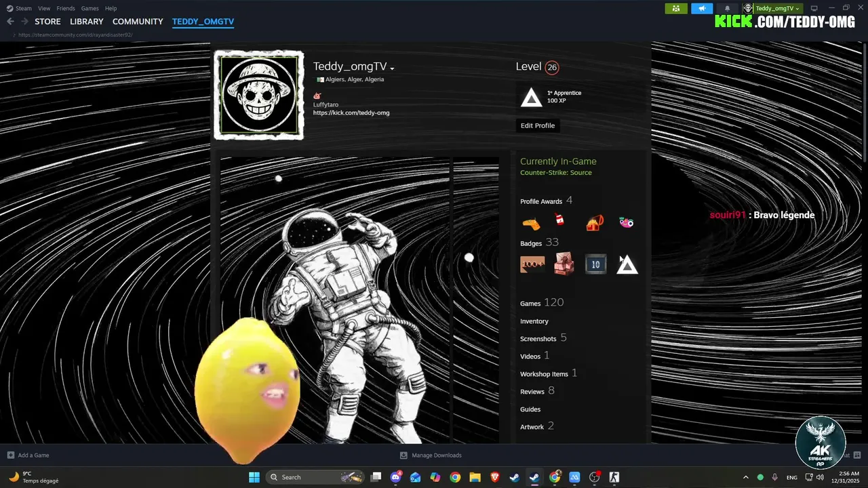Open the Inventory link
Image resolution: width=868 pixels, height=488 pixels.
click(x=534, y=321)
